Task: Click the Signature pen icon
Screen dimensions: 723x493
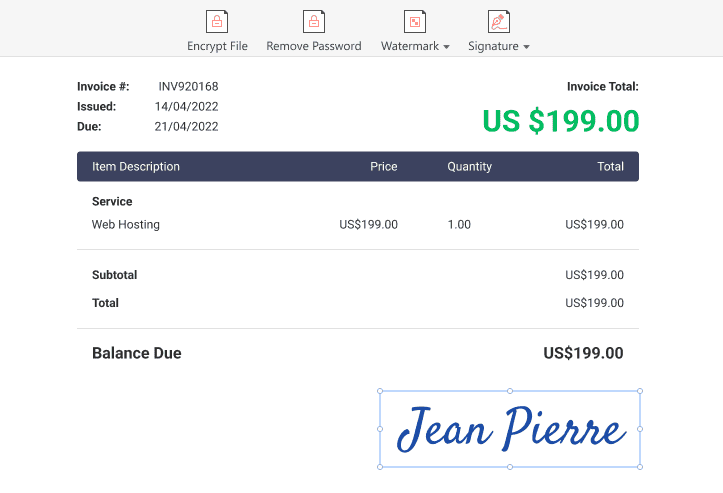Action: pyautogui.click(x=498, y=22)
